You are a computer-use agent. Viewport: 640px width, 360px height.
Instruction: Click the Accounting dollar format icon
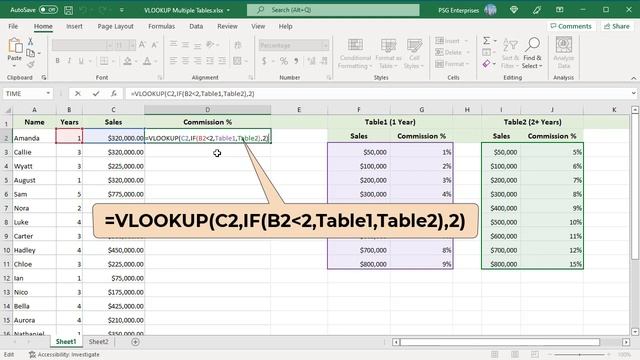point(264,61)
